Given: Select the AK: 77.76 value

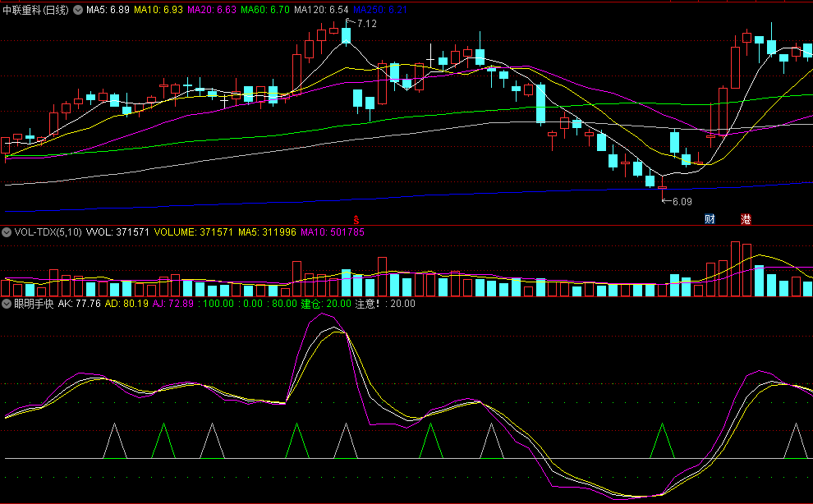Looking at the screenshot, I should tap(80, 304).
